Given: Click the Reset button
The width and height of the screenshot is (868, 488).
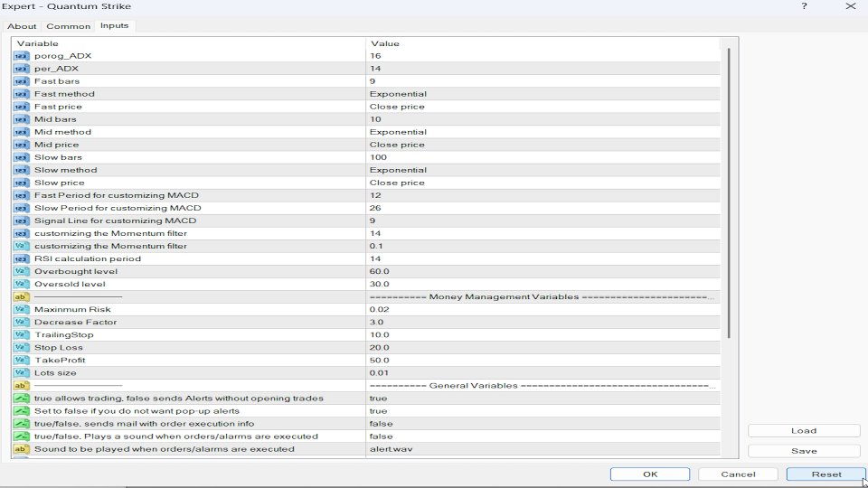Looking at the screenshot, I should coord(826,474).
